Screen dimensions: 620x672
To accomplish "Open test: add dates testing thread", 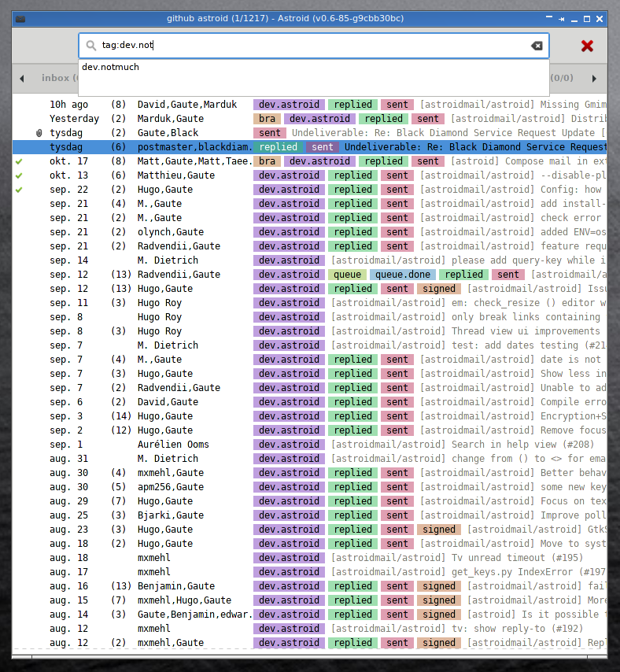I will 310,345.
